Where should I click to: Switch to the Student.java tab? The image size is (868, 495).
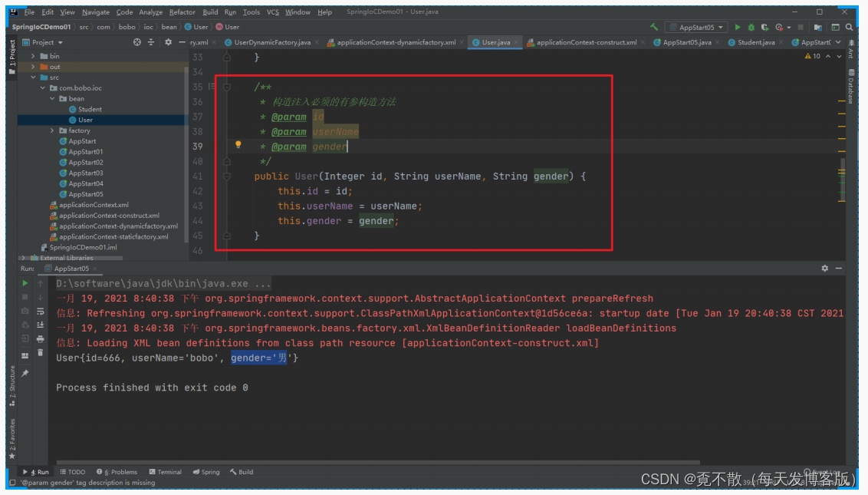tap(755, 43)
